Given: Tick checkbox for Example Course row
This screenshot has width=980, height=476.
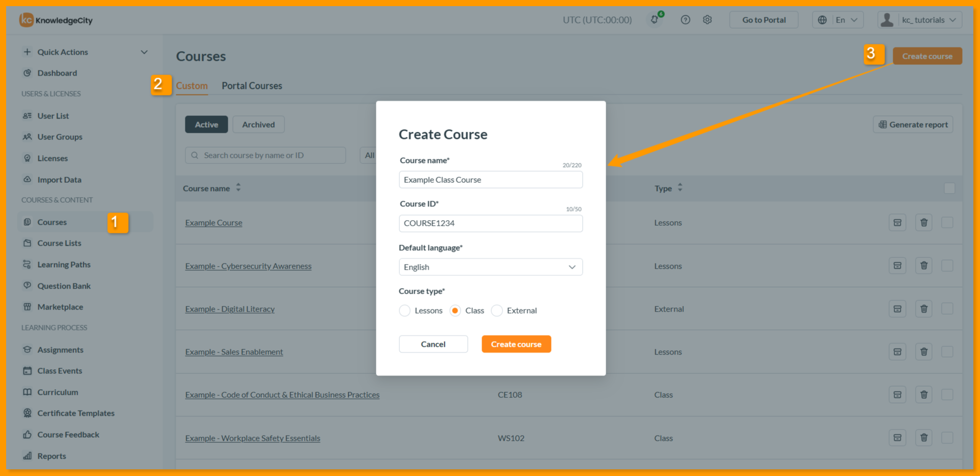Looking at the screenshot, I should click(947, 223).
